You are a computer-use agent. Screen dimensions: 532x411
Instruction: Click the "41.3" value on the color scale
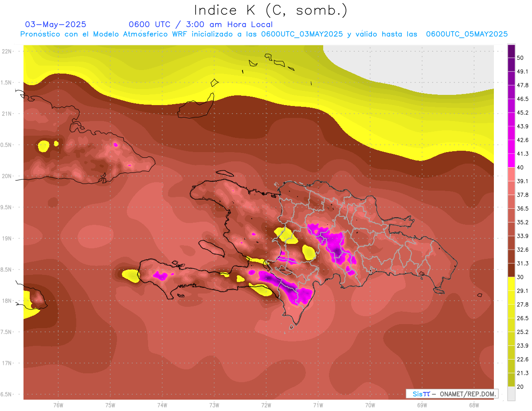pyautogui.click(x=523, y=154)
